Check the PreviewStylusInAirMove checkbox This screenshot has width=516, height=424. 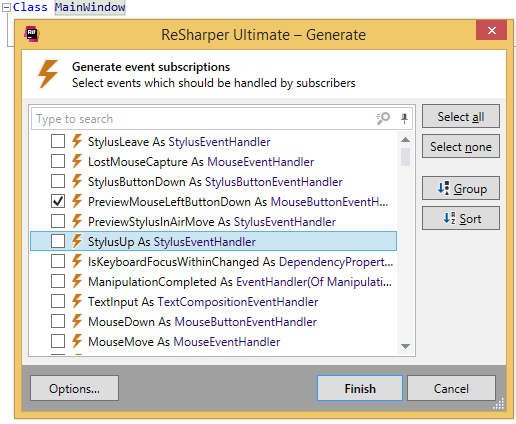pyautogui.click(x=58, y=221)
